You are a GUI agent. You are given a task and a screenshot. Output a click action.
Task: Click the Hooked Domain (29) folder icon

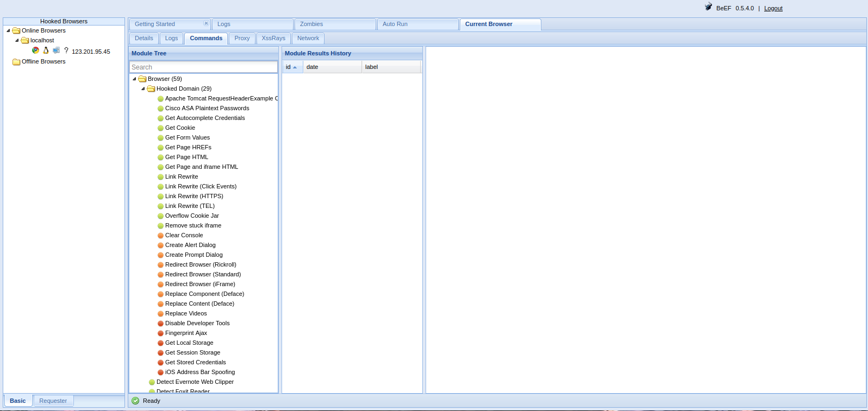coord(151,89)
